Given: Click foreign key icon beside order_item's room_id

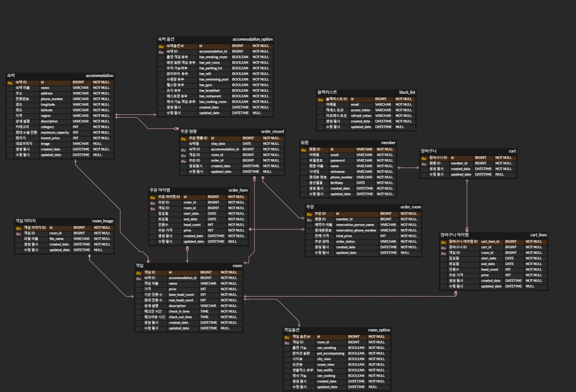Looking at the screenshot, I should tap(153, 209).
